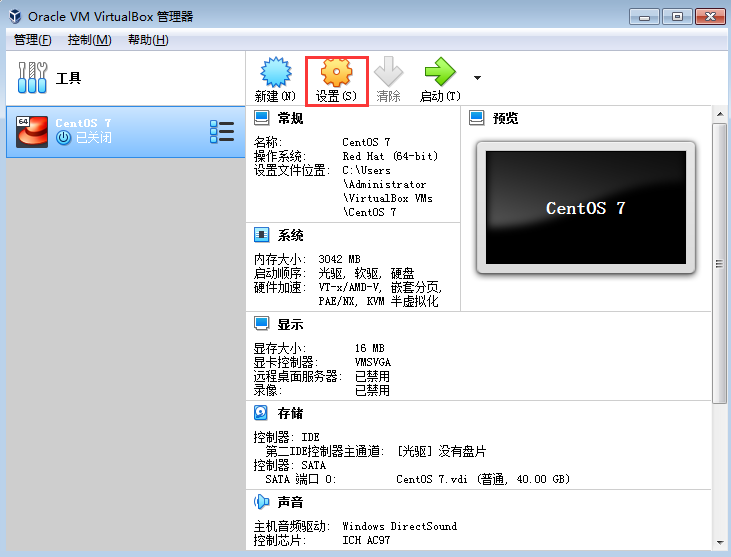Click remote desktop server 已禁用 value

(x=372, y=376)
